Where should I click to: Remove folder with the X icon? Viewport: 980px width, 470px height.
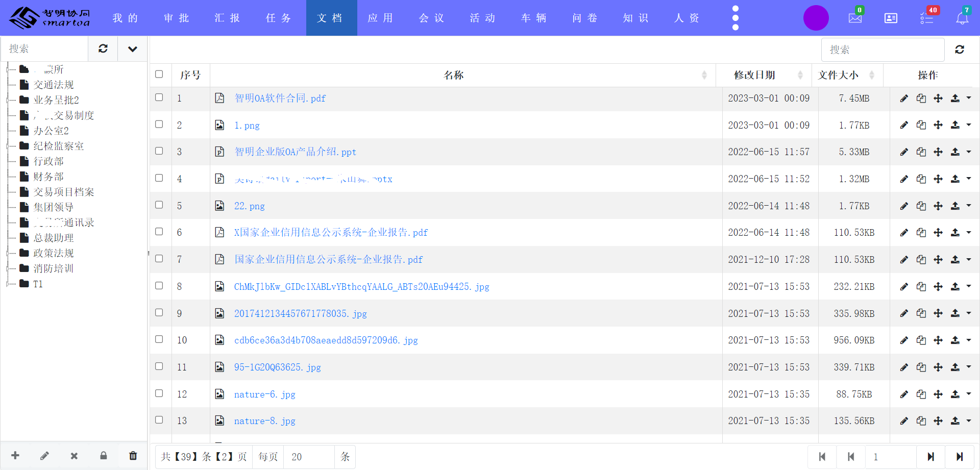(x=74, y=456)
